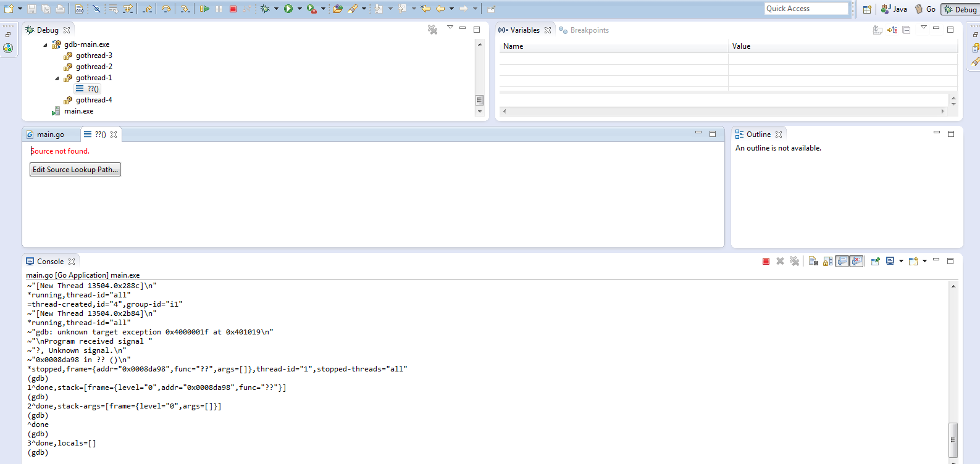Click the Edit Source Lookup Path button
The width and height of the screenshot is (980, 464).
coord(75,170)
